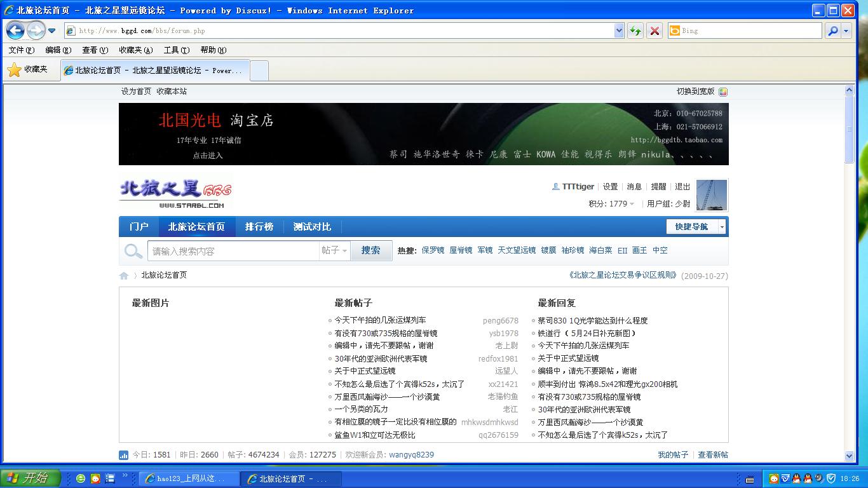Expand the 快捷导航 dropdown arrow
This screenshot has height=488, width=868.
click(x=722, y=227)
